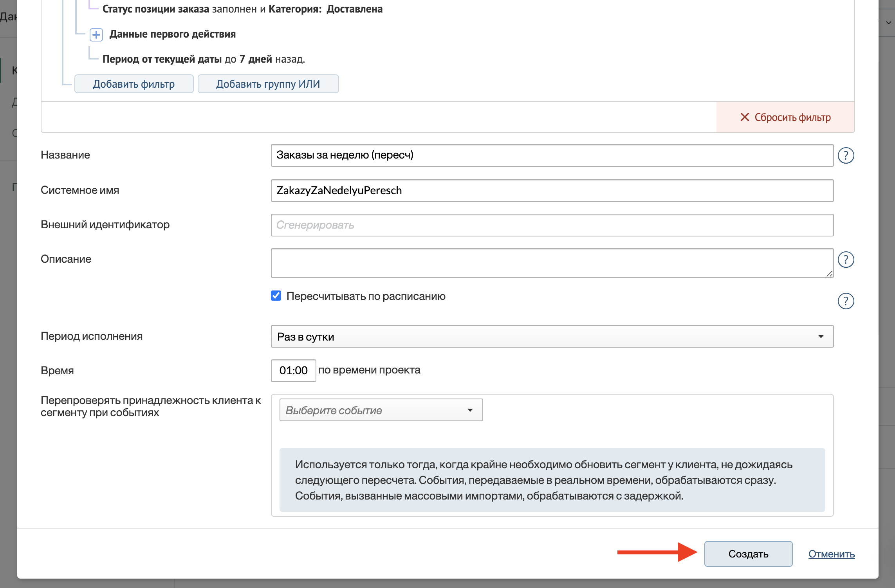
Task: Expand the "Данные первого действия" plus icon
Action: (x=96, y=34)
